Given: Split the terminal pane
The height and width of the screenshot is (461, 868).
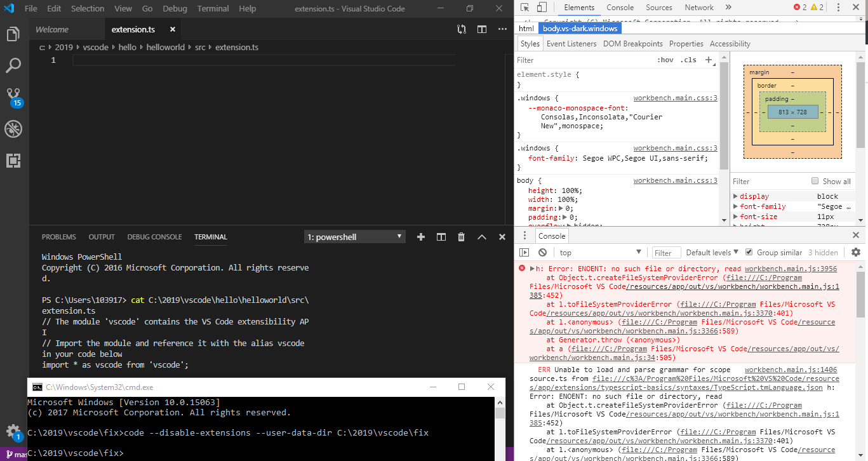Looking at the screenshot, I should pyautogui.click(x=441, y=237).
